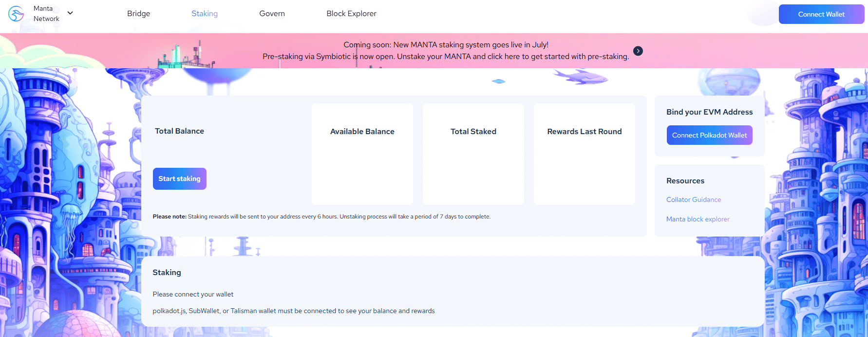Click the Connect Wallet button
The width and height of the screenshot is (868, 337).
[822, 14]
